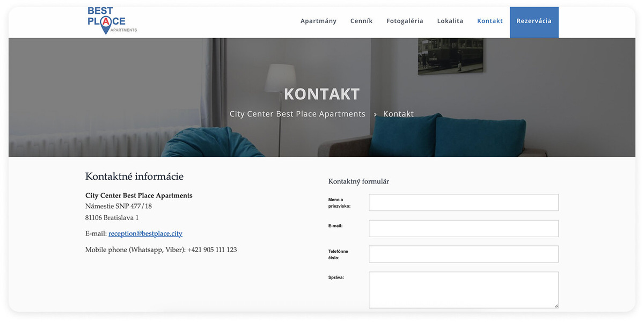Click the Správa label
Viewport: 644px width, 322px height.
[336, 277]
